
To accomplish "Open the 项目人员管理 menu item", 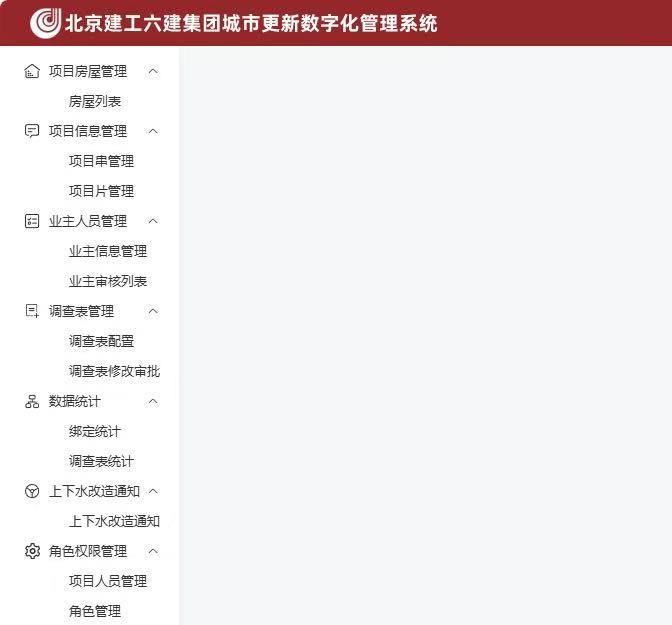I will [108, 581].
